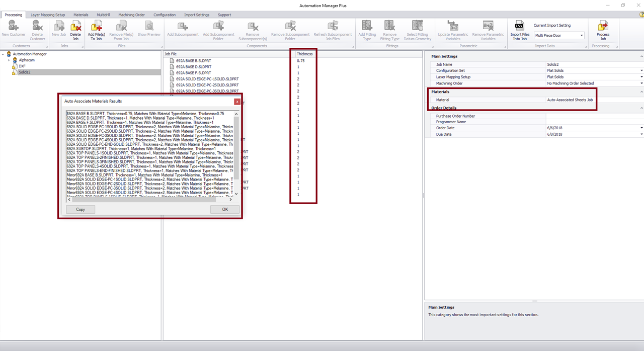Switch to the Processing tab
Image resolution: width=644 pixels, height=362 pixels.
pyautogui.click(x=13, y=15)
